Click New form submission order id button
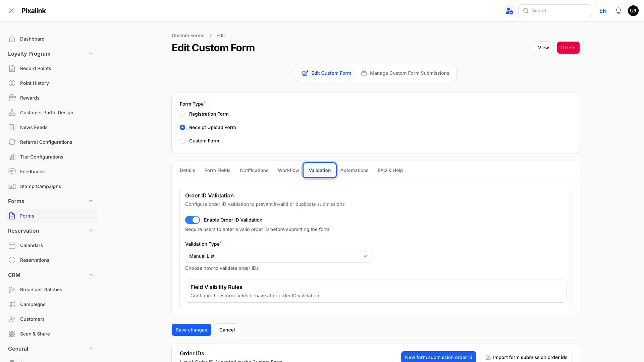 pyautogui.click(x=438, y=357)
